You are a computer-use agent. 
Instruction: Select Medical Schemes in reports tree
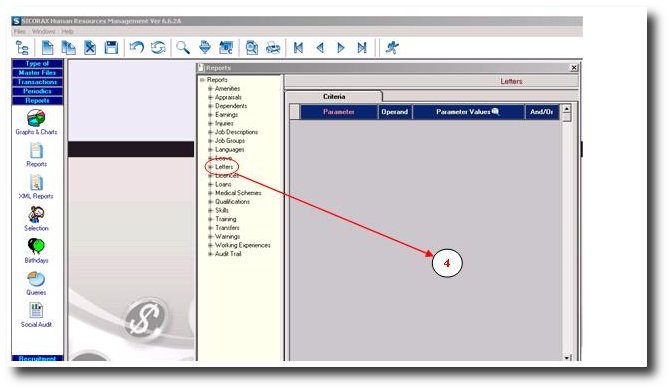[x=238, y=193]
